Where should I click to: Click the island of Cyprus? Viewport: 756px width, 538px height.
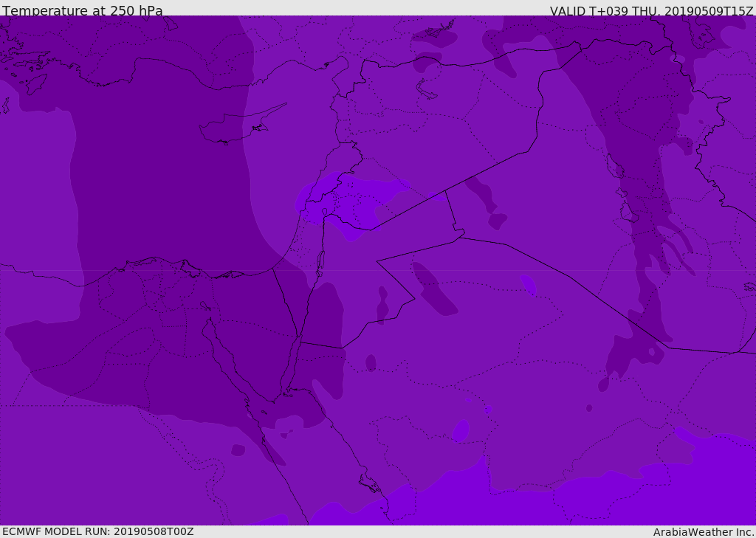[x=235, y=128]
